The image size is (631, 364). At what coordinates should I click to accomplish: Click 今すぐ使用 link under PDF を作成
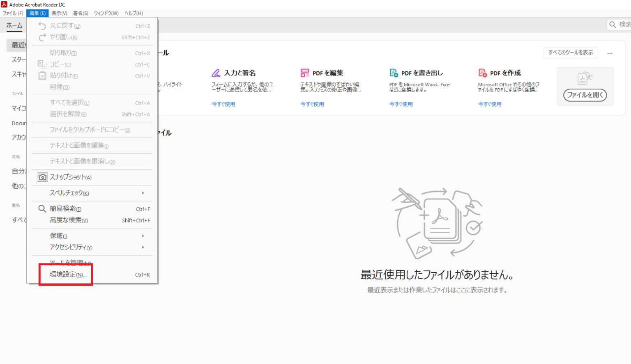coord(489,104)
